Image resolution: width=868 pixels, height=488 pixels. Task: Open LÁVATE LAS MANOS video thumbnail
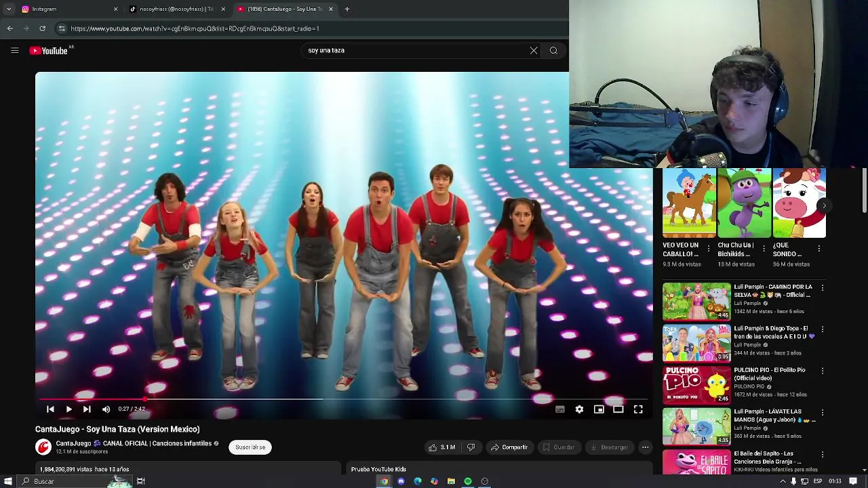coord(696,426)
